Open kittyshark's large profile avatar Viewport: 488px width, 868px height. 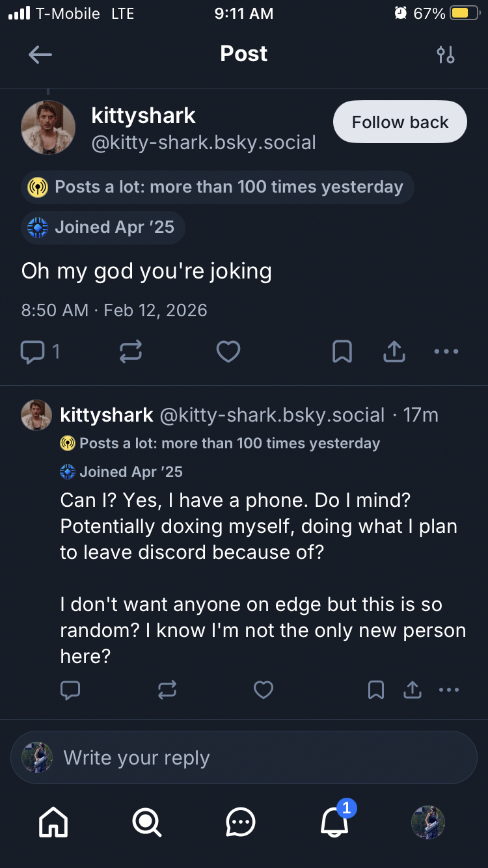click(48, 128)
